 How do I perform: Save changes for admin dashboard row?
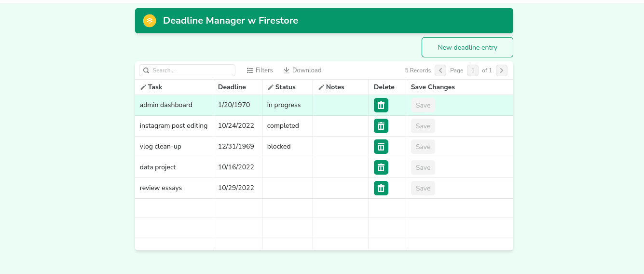[x=423, y=105]
